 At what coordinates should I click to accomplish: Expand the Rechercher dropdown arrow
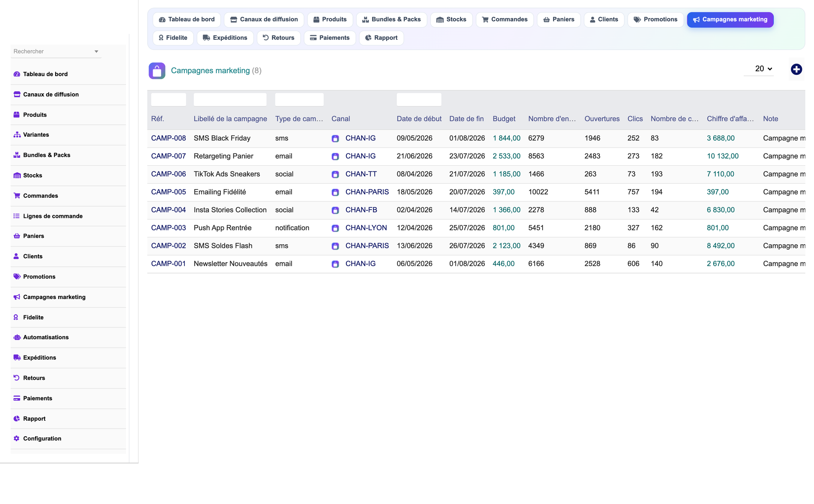[x=96, y=51]
